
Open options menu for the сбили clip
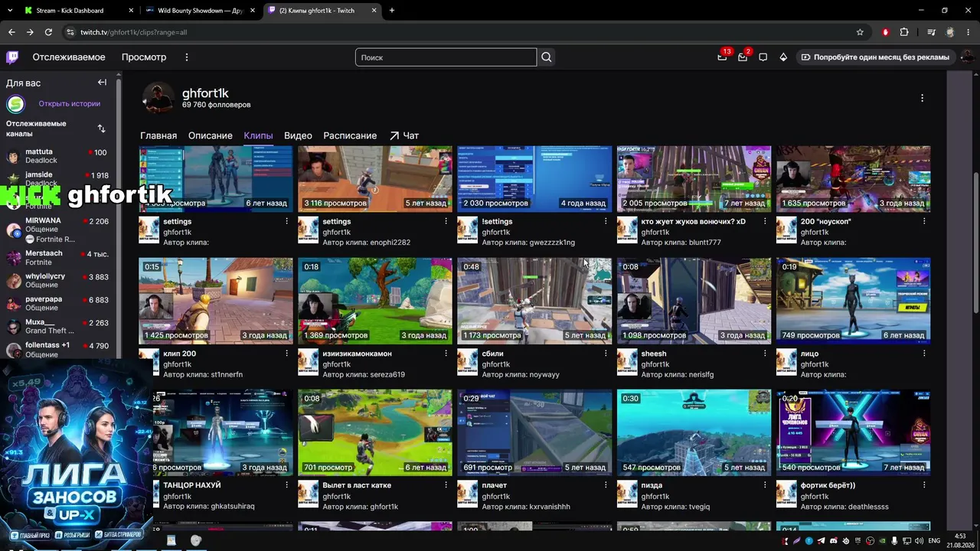click(606, 354)
